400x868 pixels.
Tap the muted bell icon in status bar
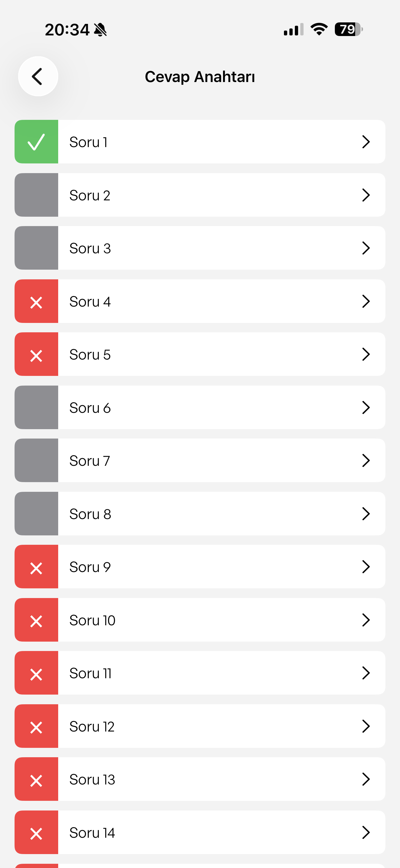click(x=100, y=30)
